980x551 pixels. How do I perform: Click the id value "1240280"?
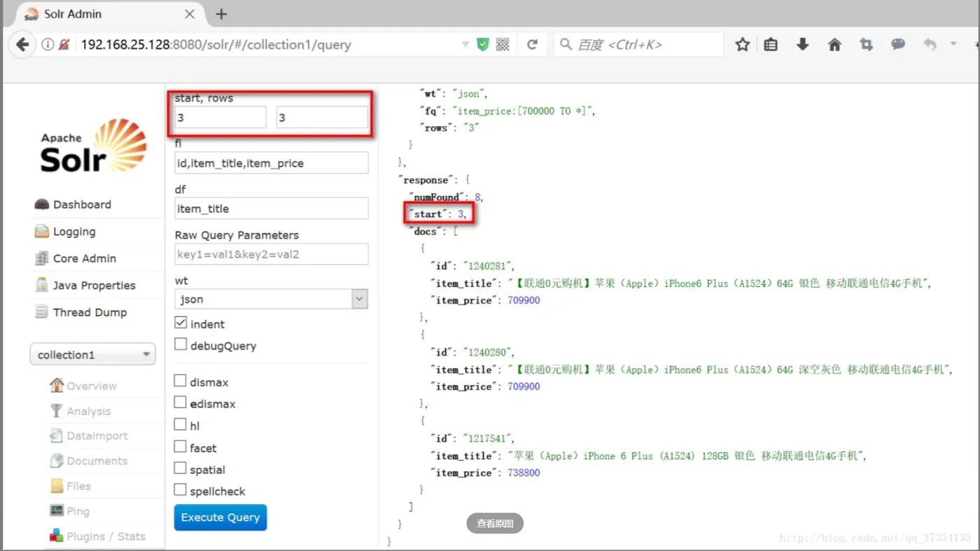pos(488,352)
